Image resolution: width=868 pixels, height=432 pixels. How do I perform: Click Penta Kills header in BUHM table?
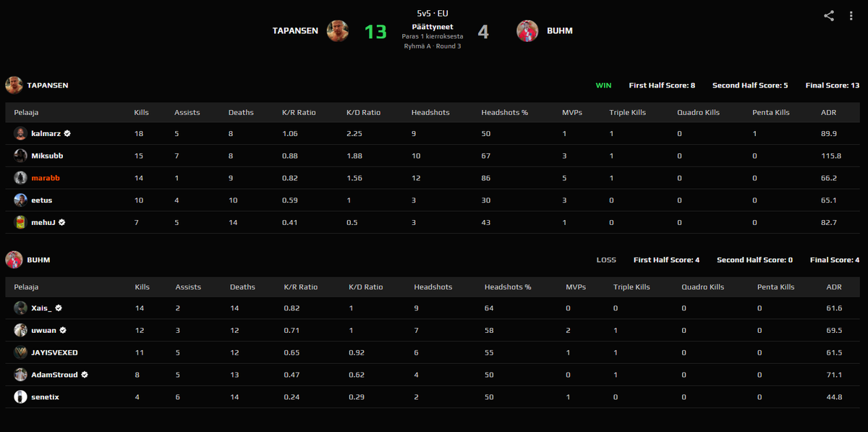[775, 287]
